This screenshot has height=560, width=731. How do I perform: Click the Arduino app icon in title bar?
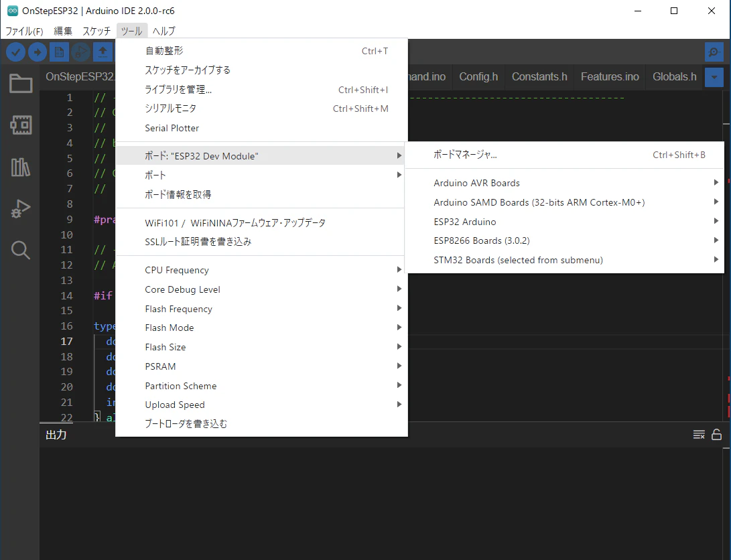pyautogui.click(x=13, y=11)
